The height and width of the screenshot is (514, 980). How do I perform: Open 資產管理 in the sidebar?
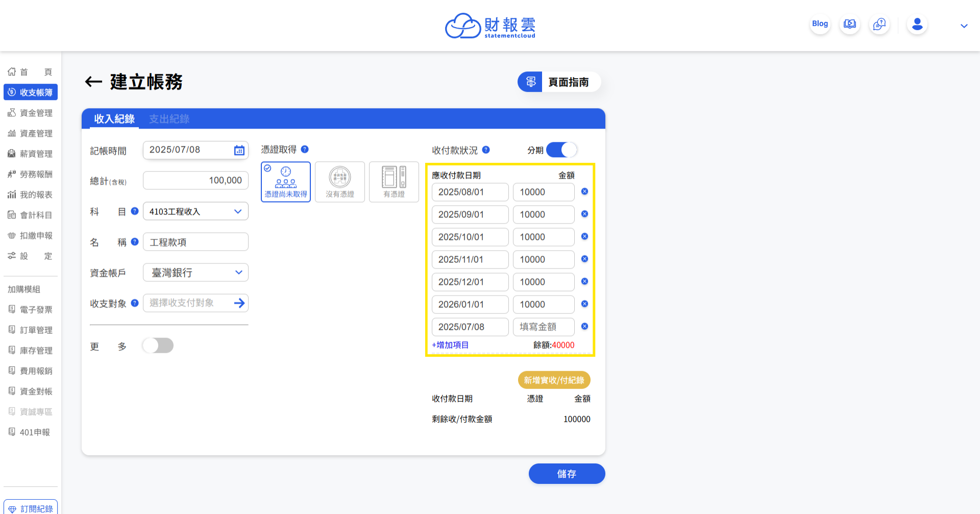(30, 133)
